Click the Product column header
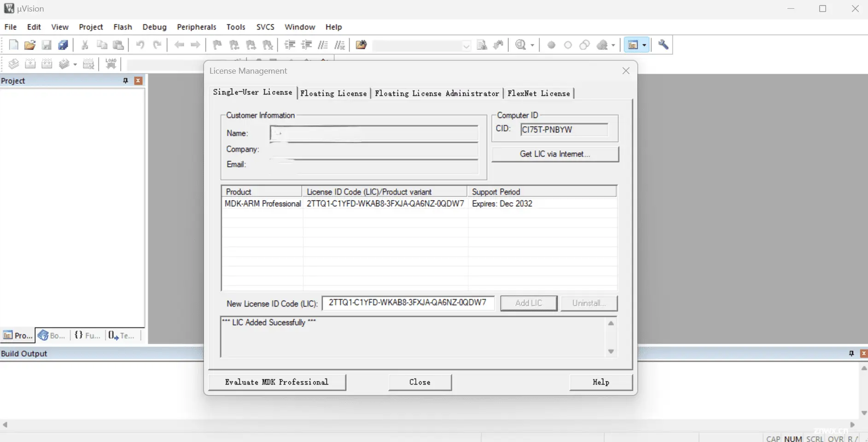This screenshot has width=868, height=442. pos(262,192)
